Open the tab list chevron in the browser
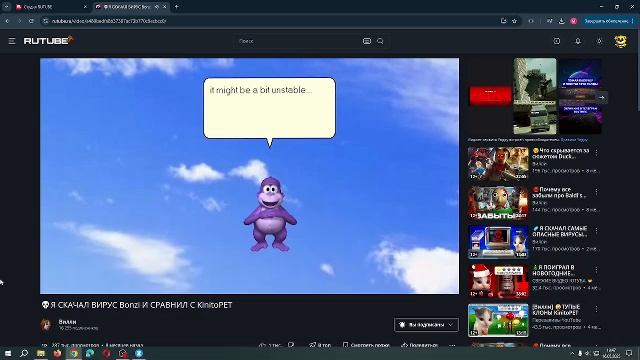640x360 pixels. pyautogui.click(x=6, y=7)
